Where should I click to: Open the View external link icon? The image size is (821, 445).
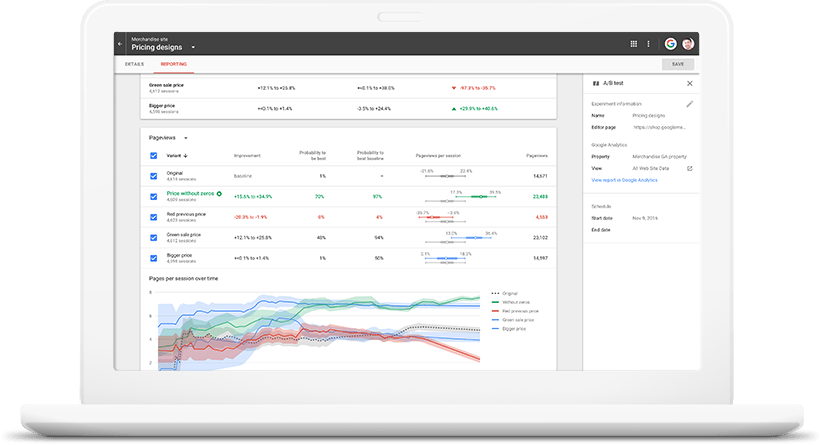(x=689, y=169)
